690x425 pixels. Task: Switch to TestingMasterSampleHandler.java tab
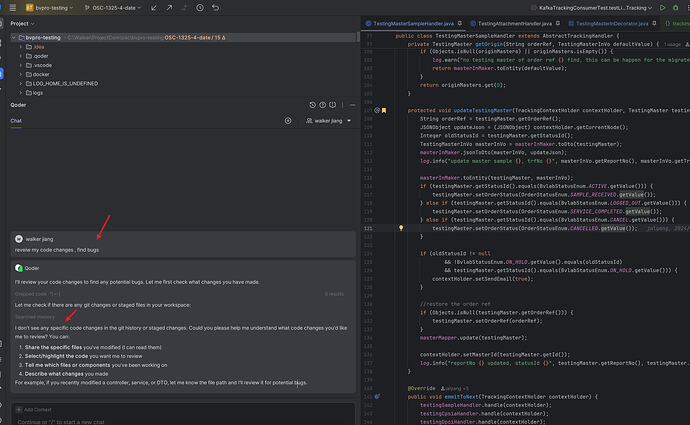(413, 23)
